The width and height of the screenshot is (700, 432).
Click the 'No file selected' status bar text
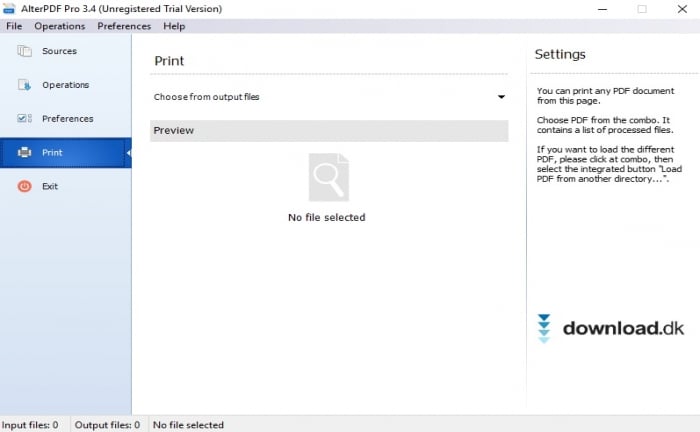(x=188, y=425)
